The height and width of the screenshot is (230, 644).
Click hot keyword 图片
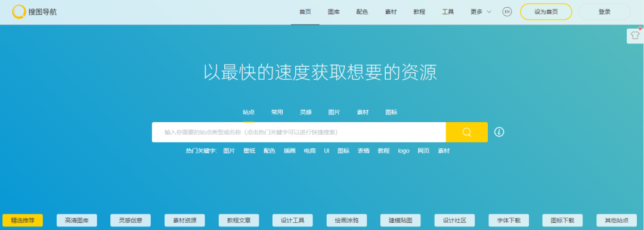[x=229, y=151]
